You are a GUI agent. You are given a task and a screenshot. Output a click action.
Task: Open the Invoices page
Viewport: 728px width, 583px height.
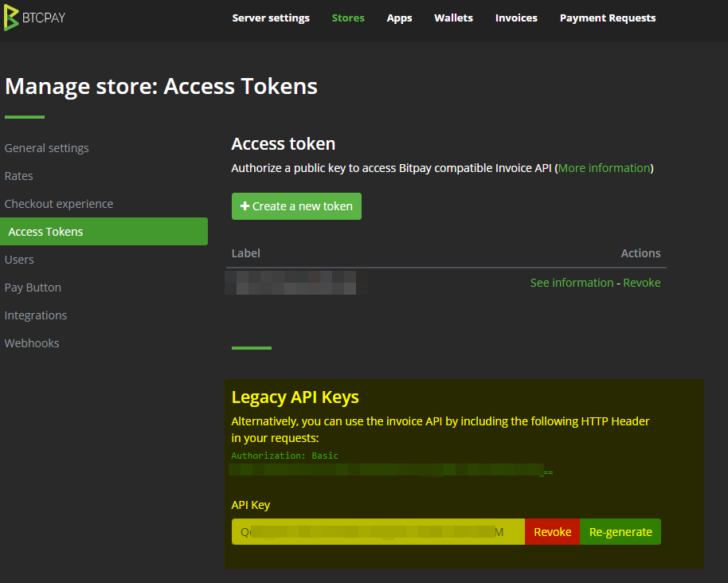[x=516, y=18]
